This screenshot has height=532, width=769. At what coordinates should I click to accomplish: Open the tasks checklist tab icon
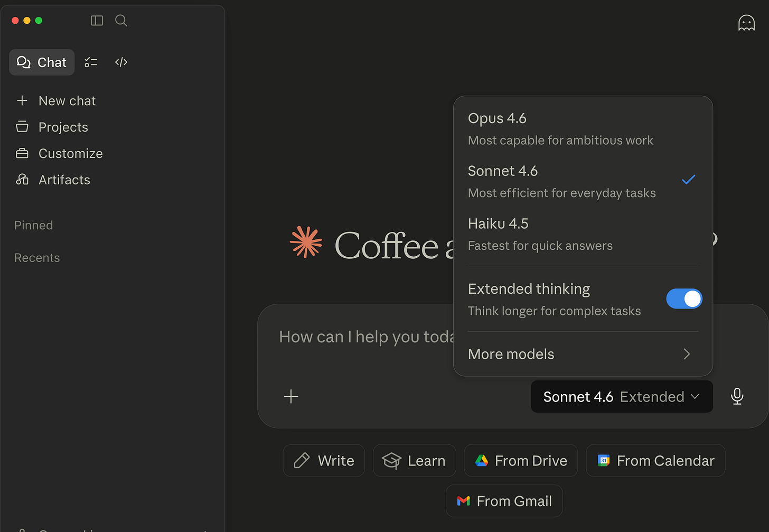point(91,62)
